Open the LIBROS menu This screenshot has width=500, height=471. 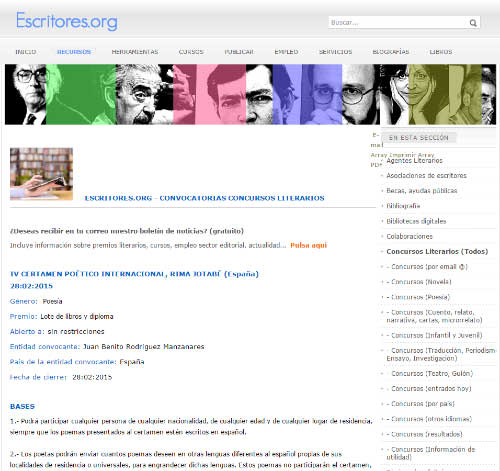point(441,52)
